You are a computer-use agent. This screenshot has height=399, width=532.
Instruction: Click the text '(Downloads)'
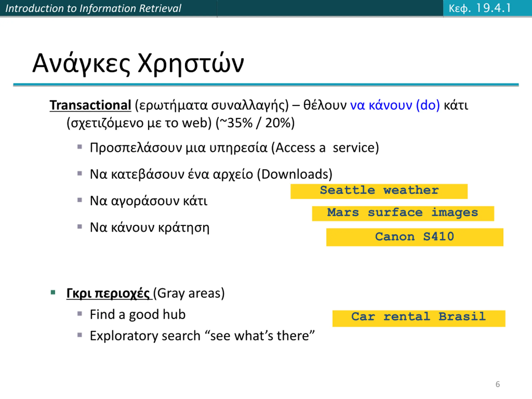(295, 174)
